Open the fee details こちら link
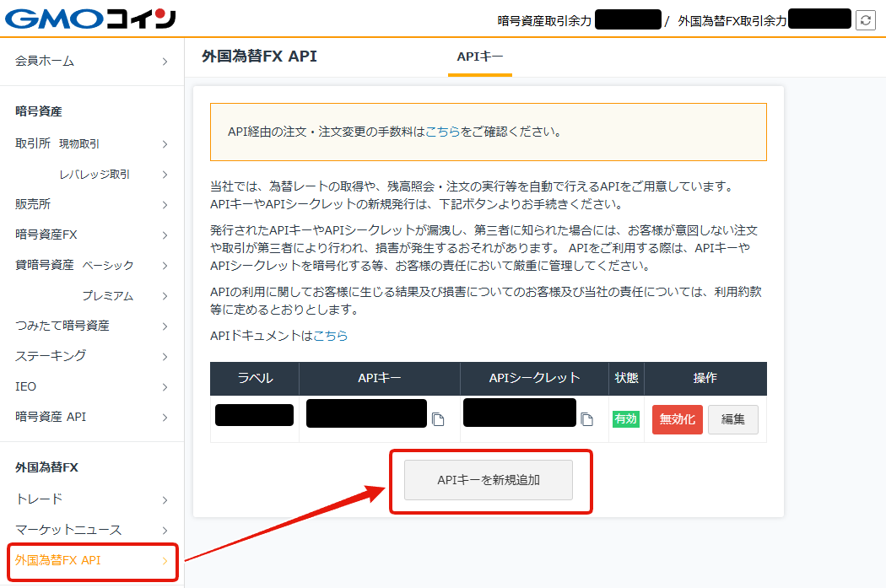Image resolution: width=886 pixels, height=588 pixels. pos(442,132)
